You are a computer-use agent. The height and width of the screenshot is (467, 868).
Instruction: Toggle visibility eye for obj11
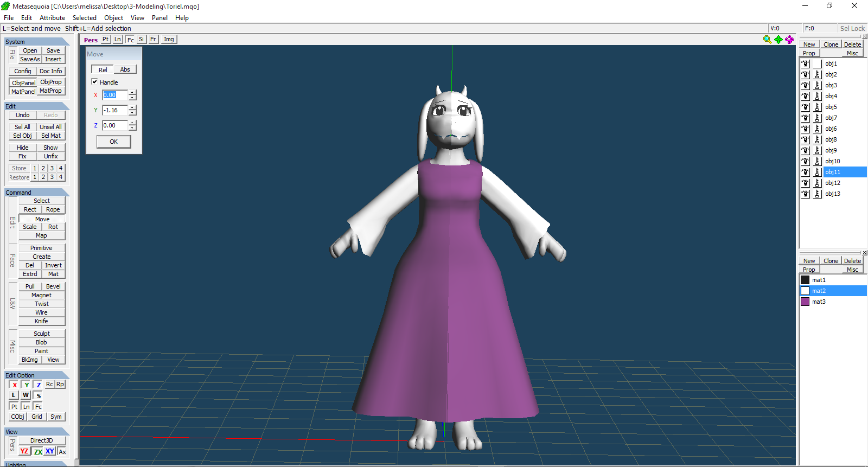click(806, 172)
